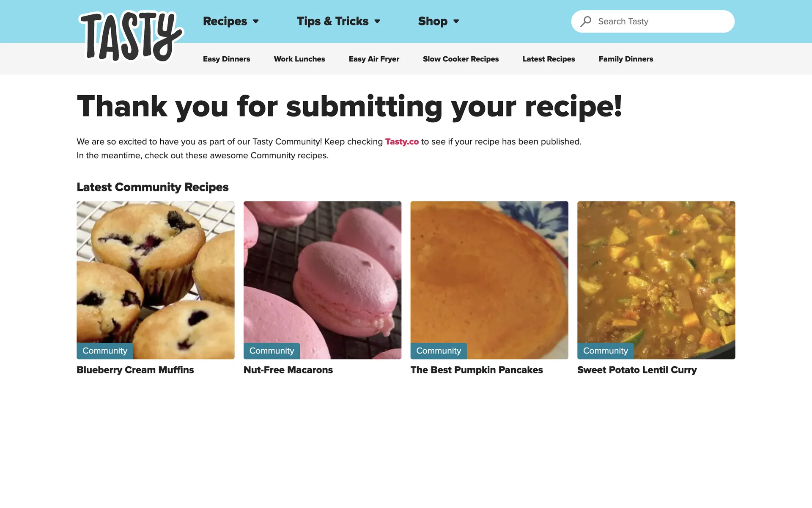Viewport: 812px width, 508px height.
Task: Open the lentil curry photo
Action: click(656, 280)
